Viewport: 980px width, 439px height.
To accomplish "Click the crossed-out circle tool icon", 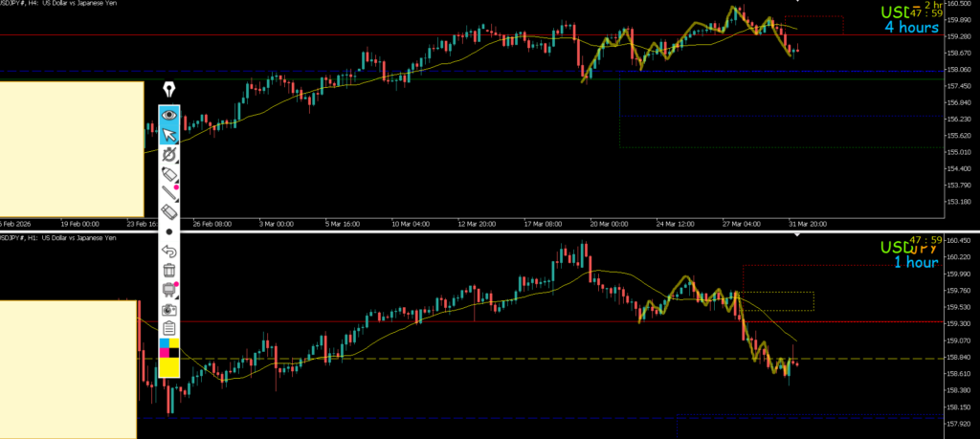I will pyautogui.click(x=169, y=154).
